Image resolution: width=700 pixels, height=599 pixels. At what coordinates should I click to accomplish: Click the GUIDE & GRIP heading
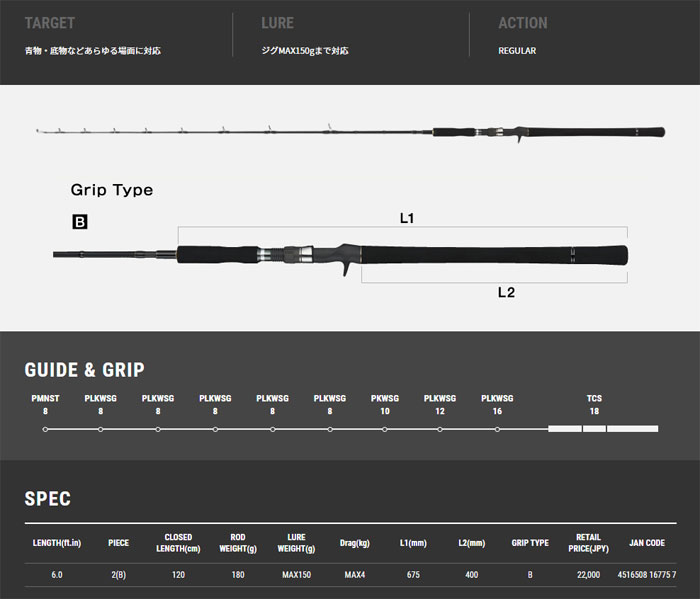pos(84,370)
